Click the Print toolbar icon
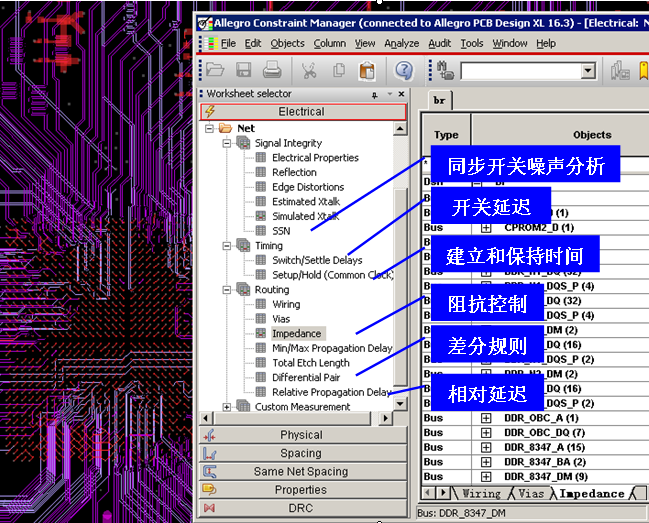 click(272, 70)
